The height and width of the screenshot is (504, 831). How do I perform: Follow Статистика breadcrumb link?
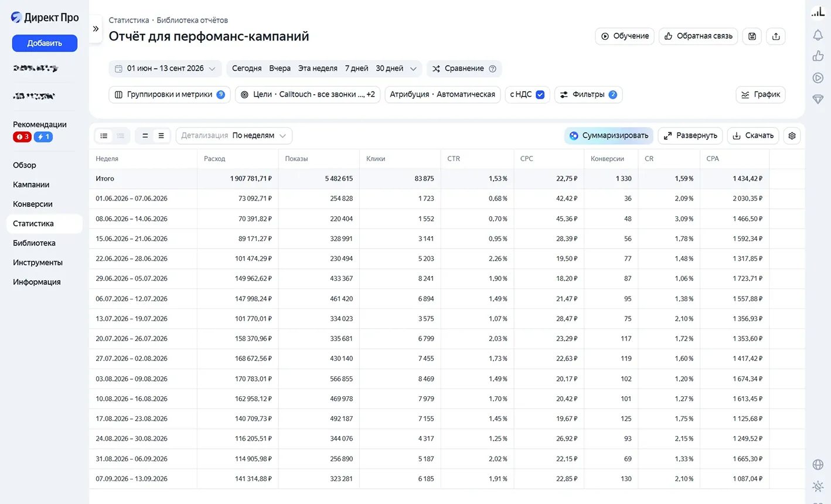click(x=129, y=21)
